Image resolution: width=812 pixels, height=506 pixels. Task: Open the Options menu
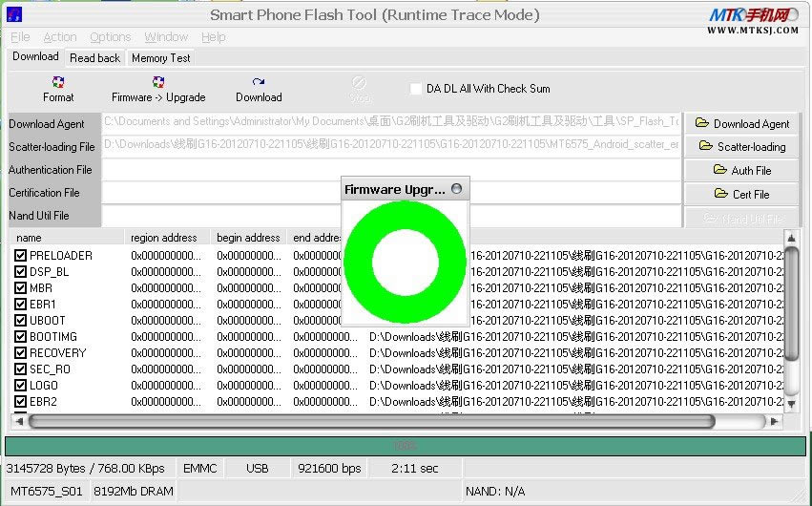(x=111, y=37)
